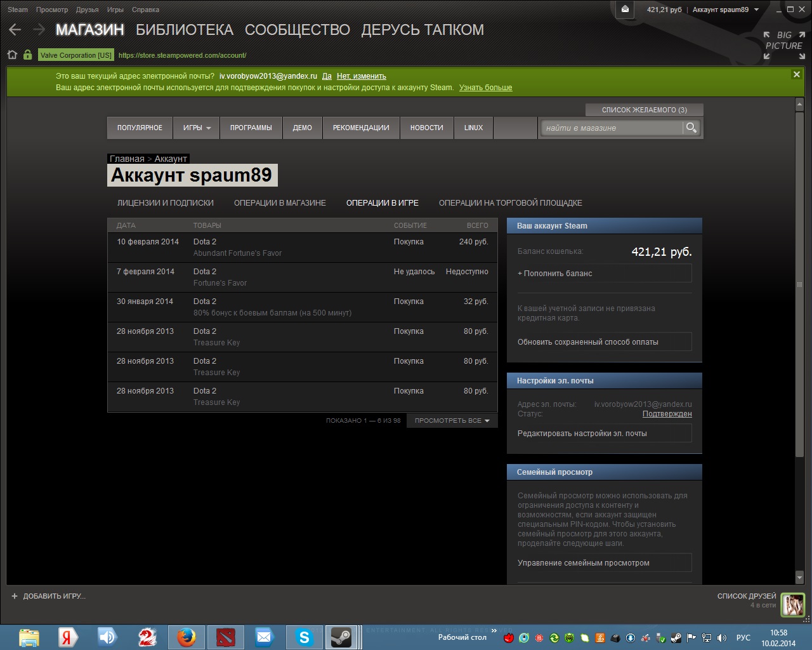This screenshot has height=650, width=812.
Task: Click the Главная breadcrumb link
Action: tap(127, 159)
